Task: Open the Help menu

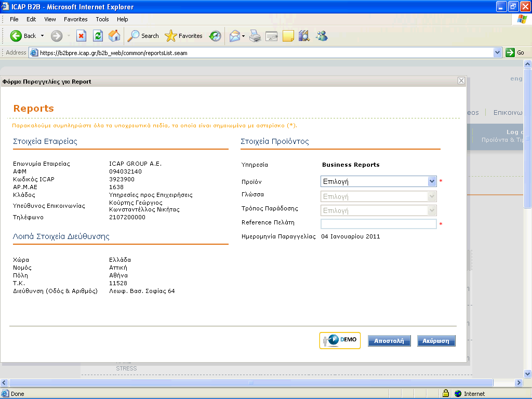Action: click(x=123, y=19)
